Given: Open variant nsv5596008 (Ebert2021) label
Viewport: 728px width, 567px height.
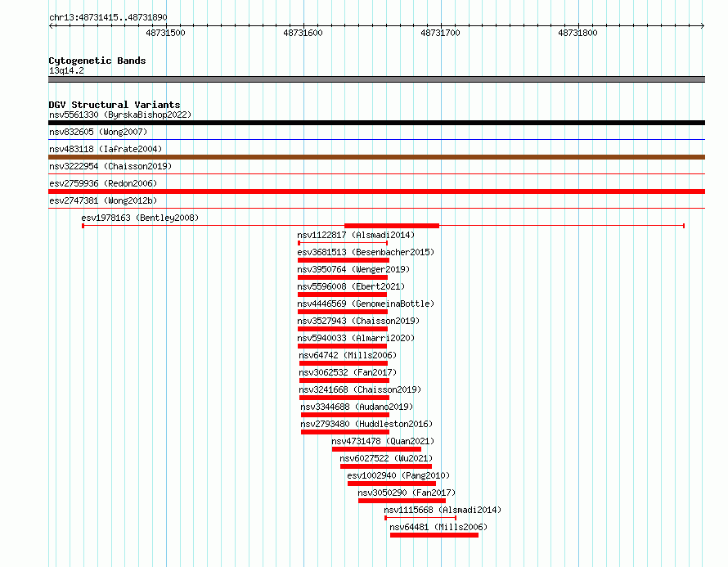Looking at the screenshot, I should 351,286.
